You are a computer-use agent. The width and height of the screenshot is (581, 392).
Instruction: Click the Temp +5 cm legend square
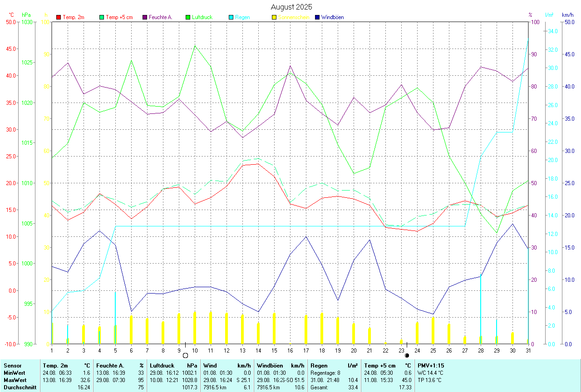pos(101,17)
